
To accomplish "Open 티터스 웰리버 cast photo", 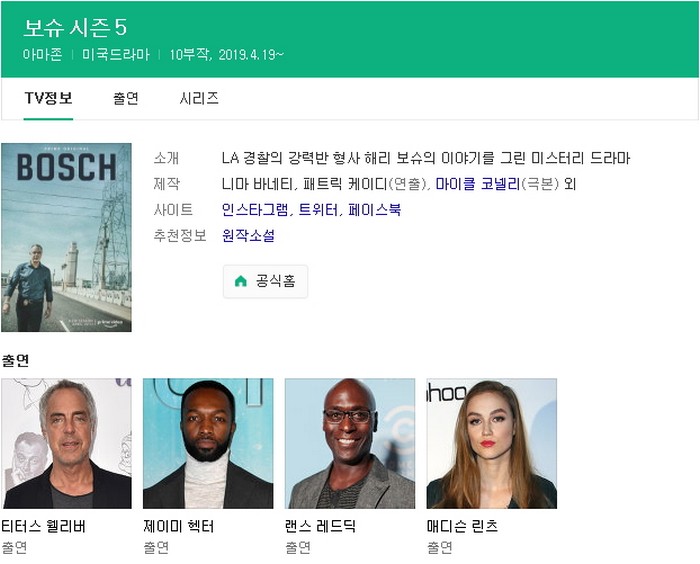I will tap(67, 443).
